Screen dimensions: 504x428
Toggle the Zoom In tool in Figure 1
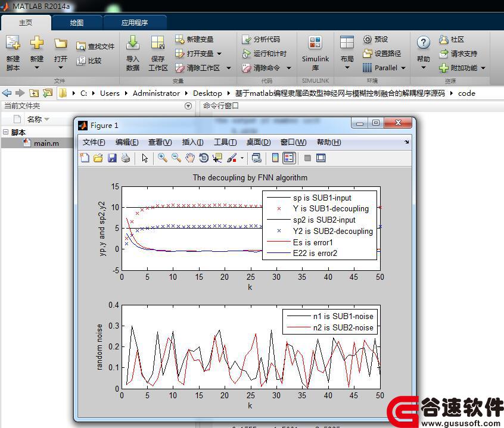(x=162, y=158)
